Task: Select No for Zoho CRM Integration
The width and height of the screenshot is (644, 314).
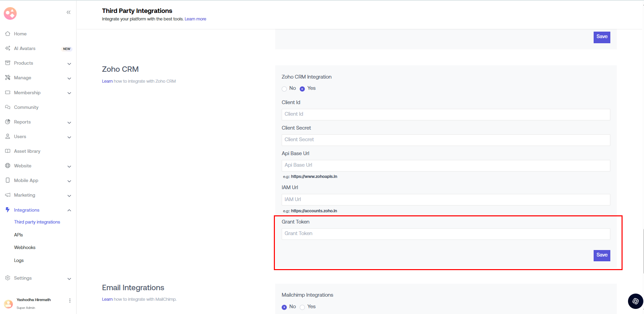Action: (284, 89)
